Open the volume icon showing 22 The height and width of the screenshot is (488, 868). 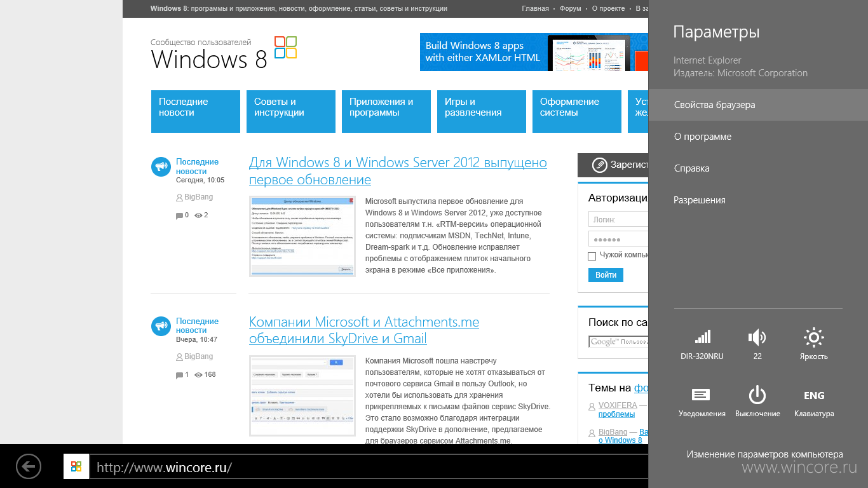pyautogui.click(x=757, y=344)
